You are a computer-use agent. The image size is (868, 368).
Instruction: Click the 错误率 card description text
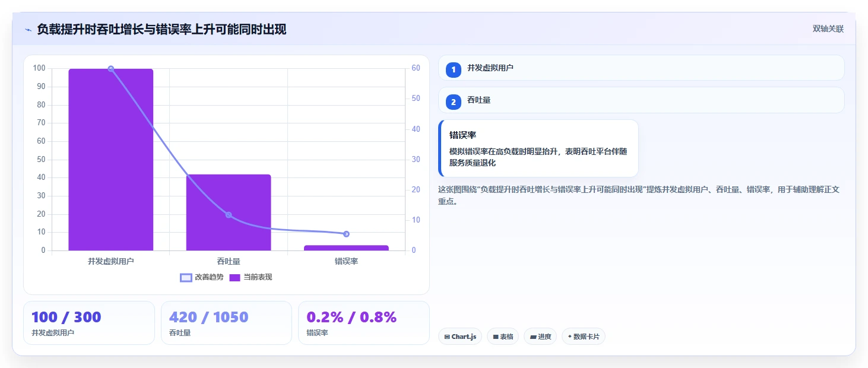[538, 157]
